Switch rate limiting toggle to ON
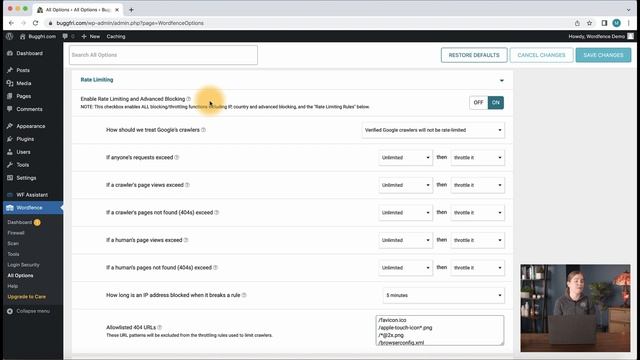Viewport: 640px width, 360px height. pyautogui.click(x=496, y=102)
